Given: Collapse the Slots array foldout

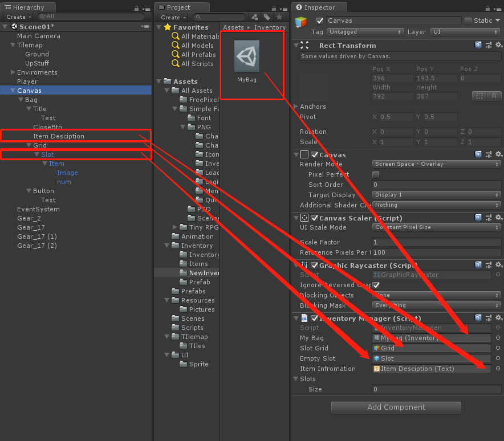Looking at the screenshot, I should tap(296, 379).
